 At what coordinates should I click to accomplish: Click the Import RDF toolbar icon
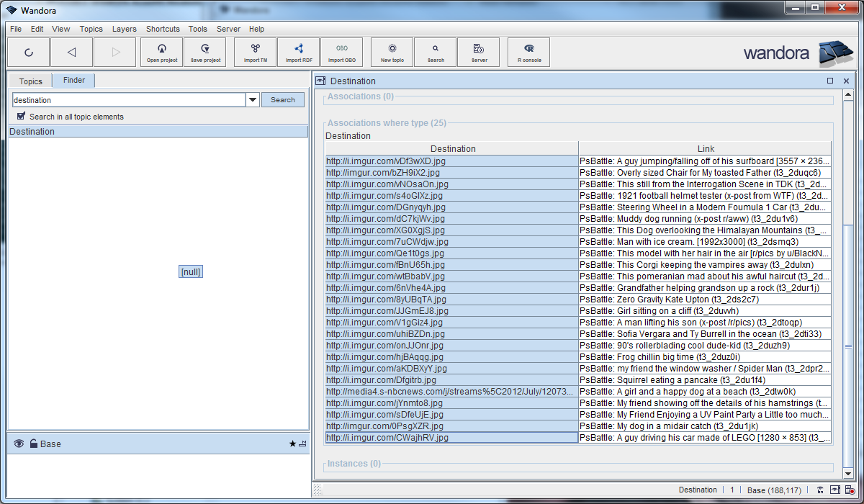point(298,52)
